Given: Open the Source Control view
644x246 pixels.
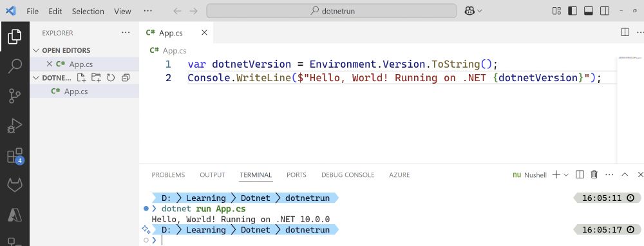Looking at the screenshot, I should pyautogui.click(x=15, y=95).
